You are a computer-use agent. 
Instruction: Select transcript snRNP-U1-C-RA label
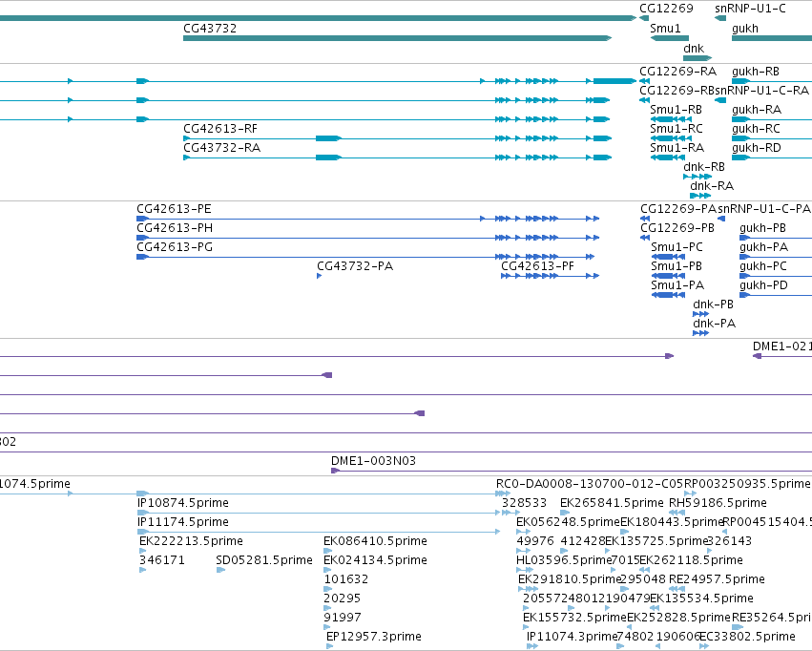coord(761,91)
